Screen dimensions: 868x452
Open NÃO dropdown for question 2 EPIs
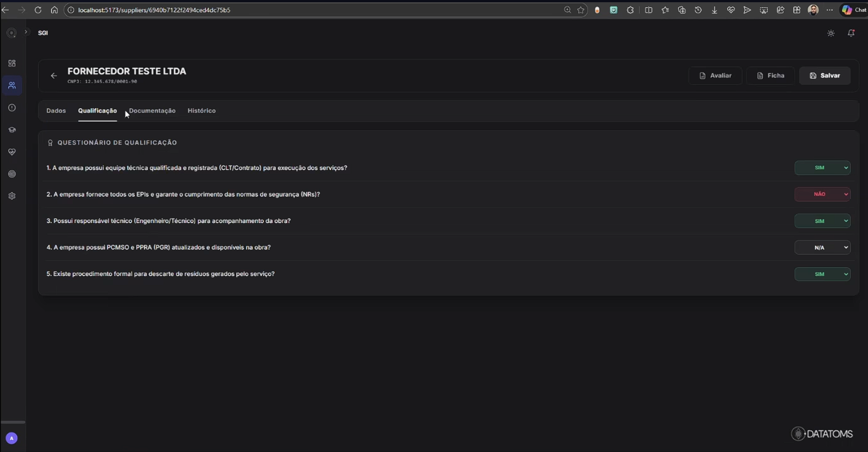tap(822, 194)
